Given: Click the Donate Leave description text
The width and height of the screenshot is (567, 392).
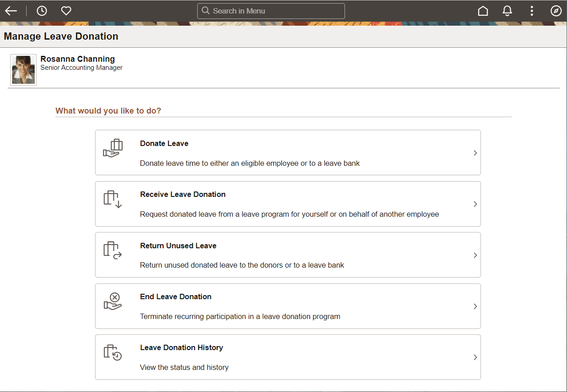Looking at the screenshot, I should coord(249,163).
